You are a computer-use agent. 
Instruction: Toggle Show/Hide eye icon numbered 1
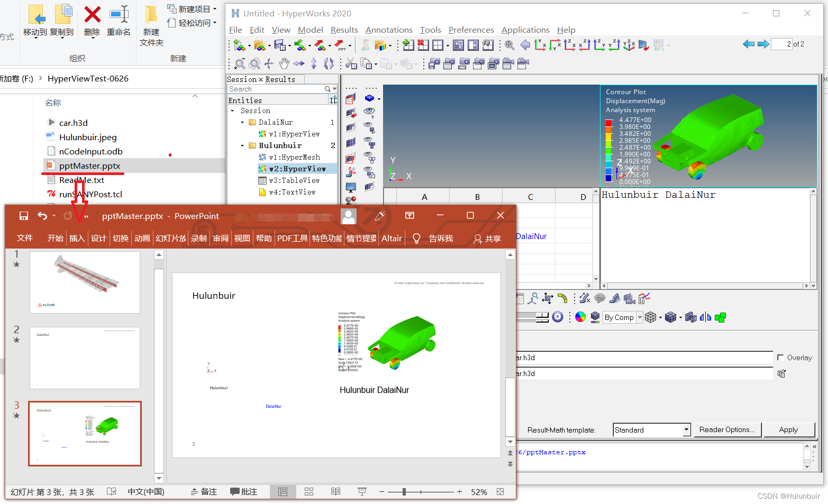(369, 112)
